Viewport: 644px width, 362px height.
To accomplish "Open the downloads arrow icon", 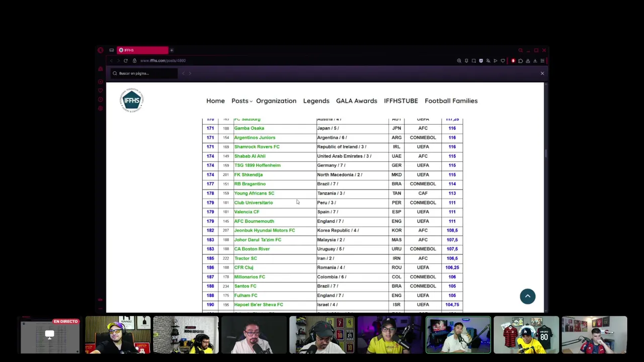I will pyautogui.click(x=535, y=61).
